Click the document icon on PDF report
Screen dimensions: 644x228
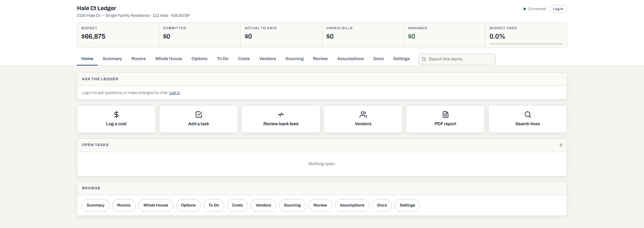tap(446, 115)
